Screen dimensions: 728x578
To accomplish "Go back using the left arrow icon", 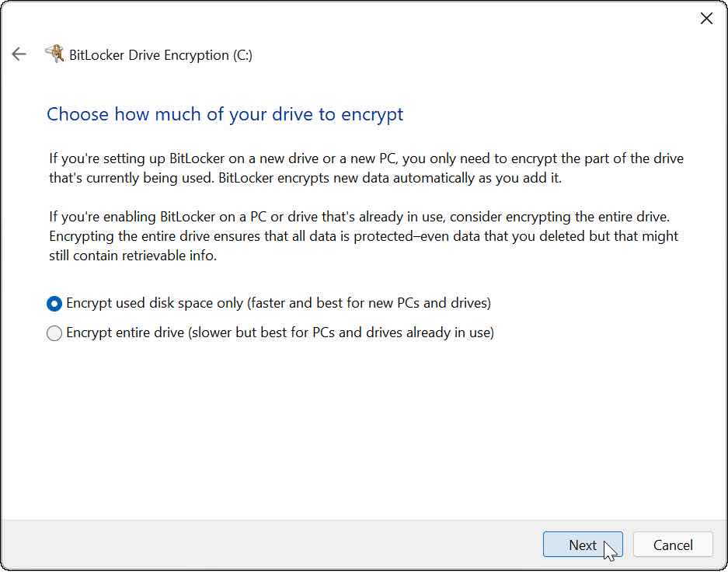I will (x=19, y=54).
